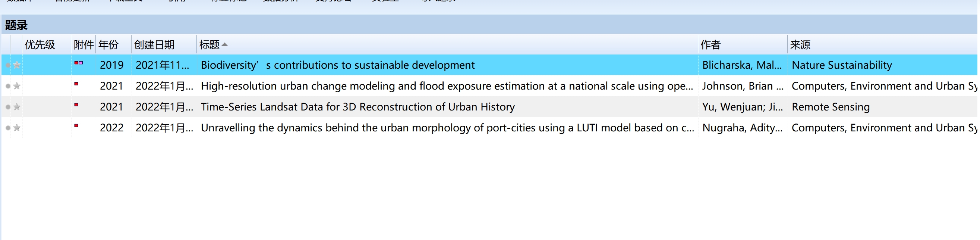980x240 pixels.
Task: Star the Time-Series Landsat Data record
Action: click(17, 107)
